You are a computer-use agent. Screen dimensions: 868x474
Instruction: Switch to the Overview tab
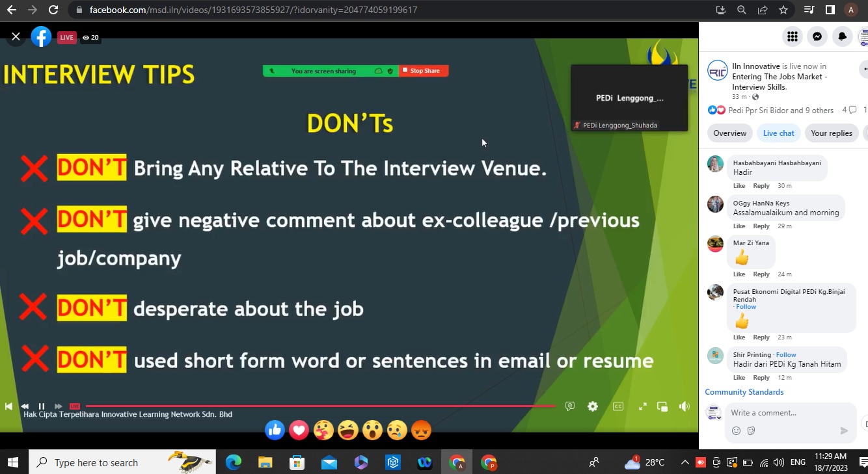[729, 133]
